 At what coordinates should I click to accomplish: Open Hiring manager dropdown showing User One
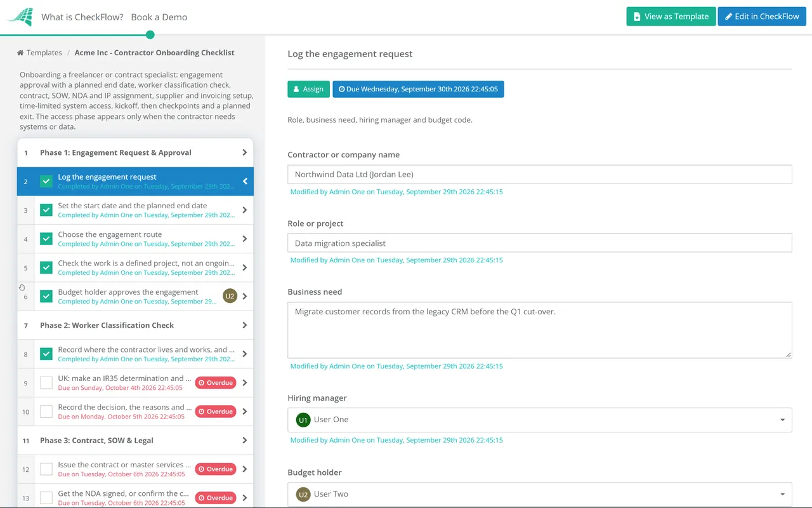(x=540, y=420)
